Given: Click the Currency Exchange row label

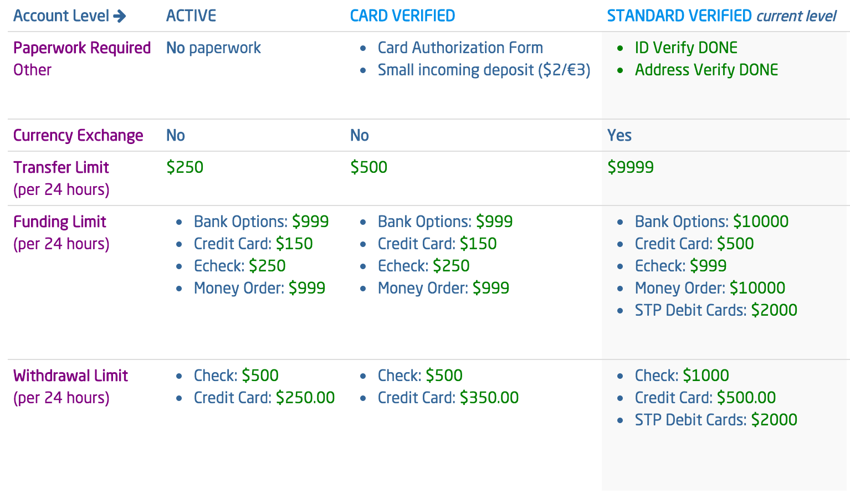Looking at the screenshot, I should 78,136.
